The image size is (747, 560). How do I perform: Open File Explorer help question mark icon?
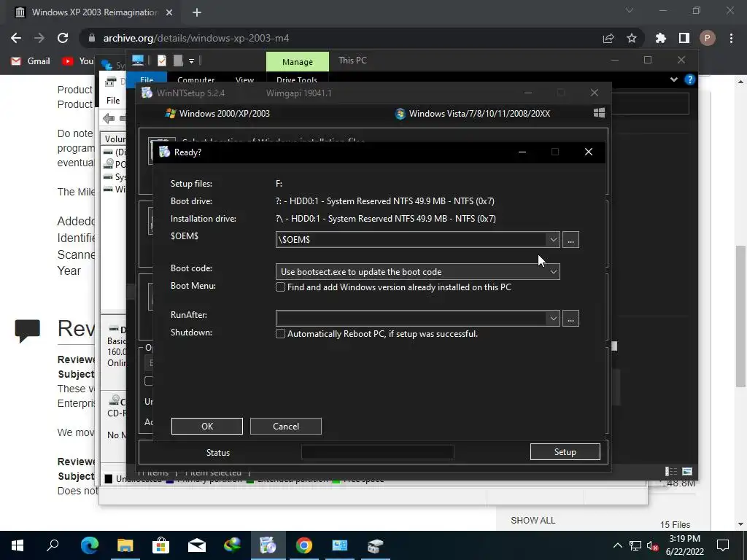pos(689,79)
